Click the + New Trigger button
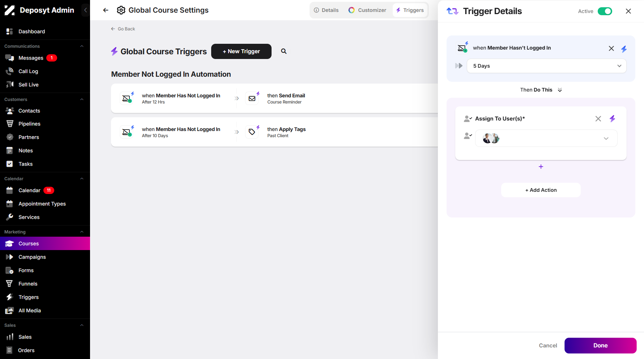The width and height of the screenshot is (644, 359). tap(241, 51)
